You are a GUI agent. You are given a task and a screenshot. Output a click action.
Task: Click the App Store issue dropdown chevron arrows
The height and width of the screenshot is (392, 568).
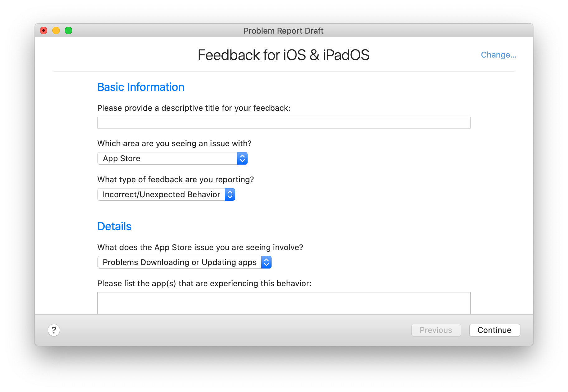click(x=266, y=262)
